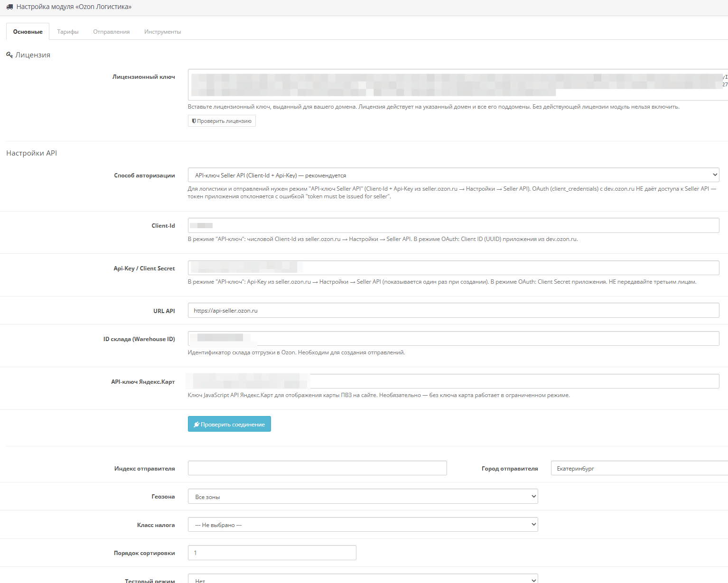Click the help text about Ключ JavaScript API Яндекс.Карт
Screen dimensions: 728x583
(x=379, y=395)
